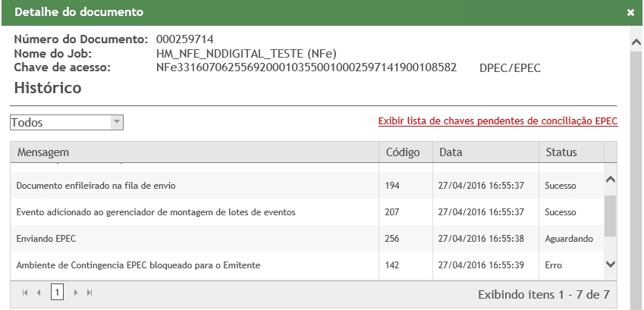Go to last page of results

[90, 293]
